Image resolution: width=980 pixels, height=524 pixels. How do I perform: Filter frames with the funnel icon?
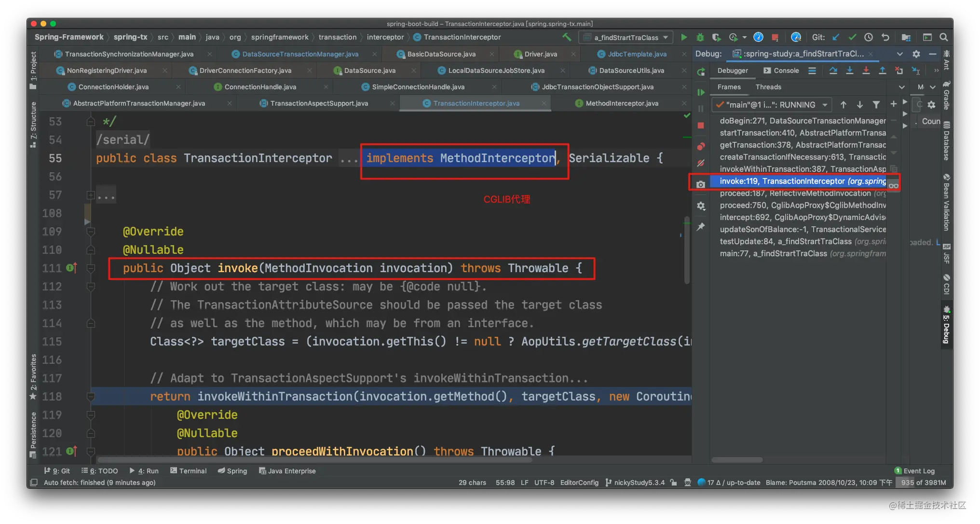coord(876,105)
